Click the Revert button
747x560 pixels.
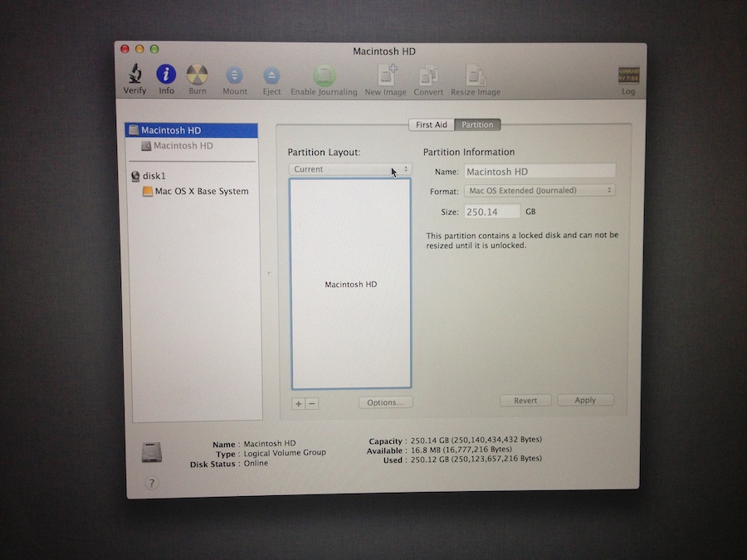[525, 401]
